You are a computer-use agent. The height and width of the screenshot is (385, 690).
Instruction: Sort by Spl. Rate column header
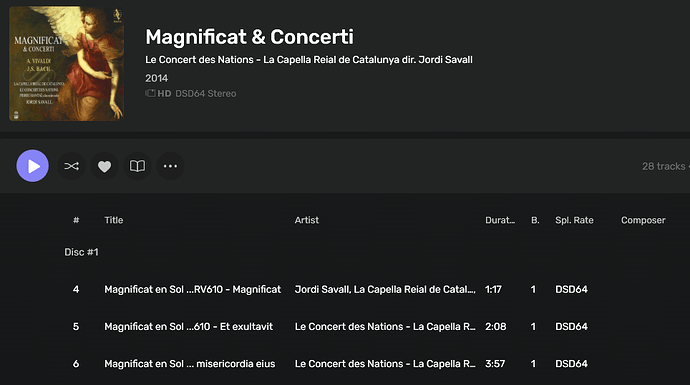click(x=574, y=220)
